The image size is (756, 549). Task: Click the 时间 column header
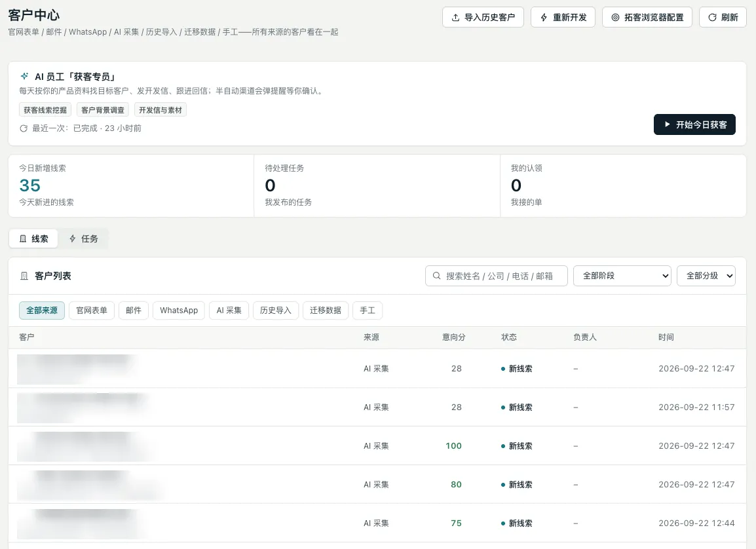pyautogui.click(x=666, y=337)
